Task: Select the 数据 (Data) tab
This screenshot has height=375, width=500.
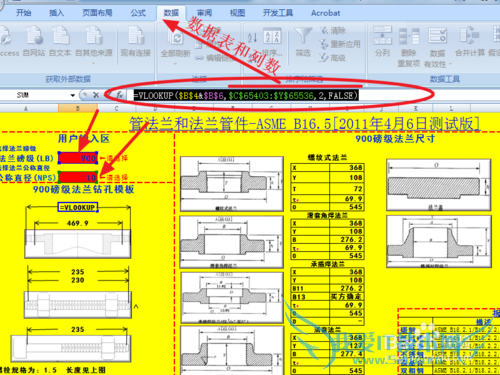Action: click(171, 13)
